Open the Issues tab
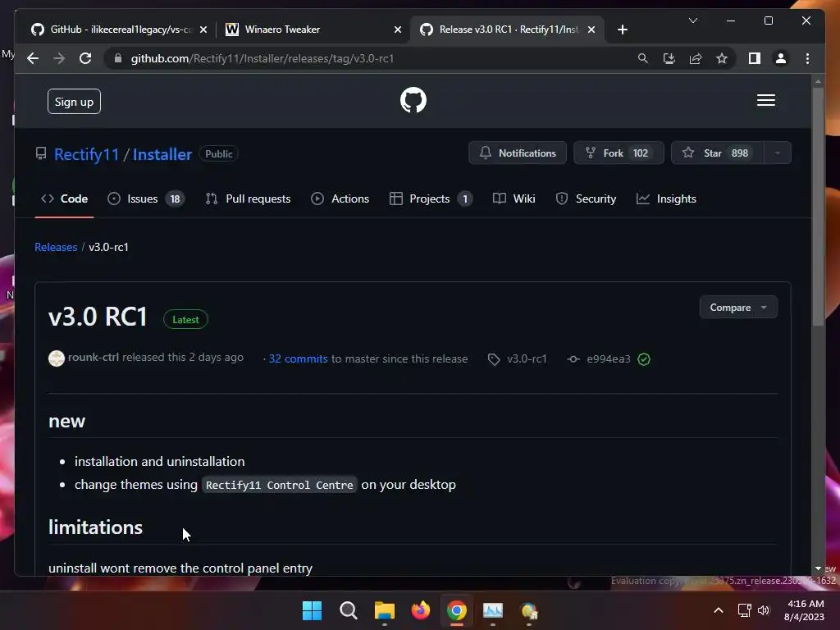Viewport: 840px width, 630px height. (146, 199)
